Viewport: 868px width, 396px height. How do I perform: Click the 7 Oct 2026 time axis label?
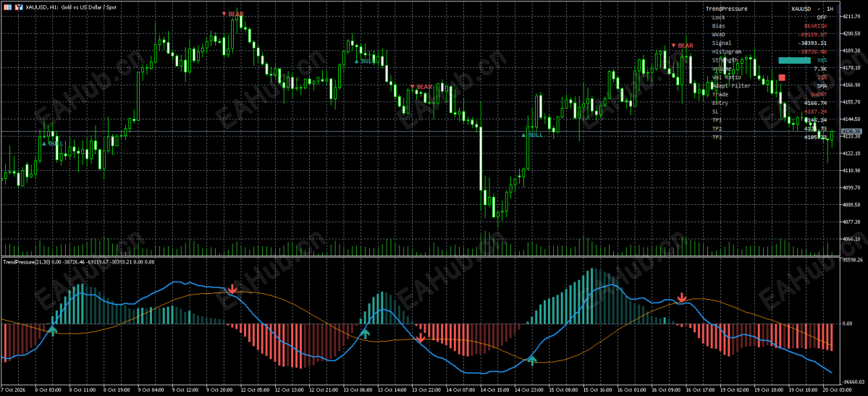coord(13,390)
